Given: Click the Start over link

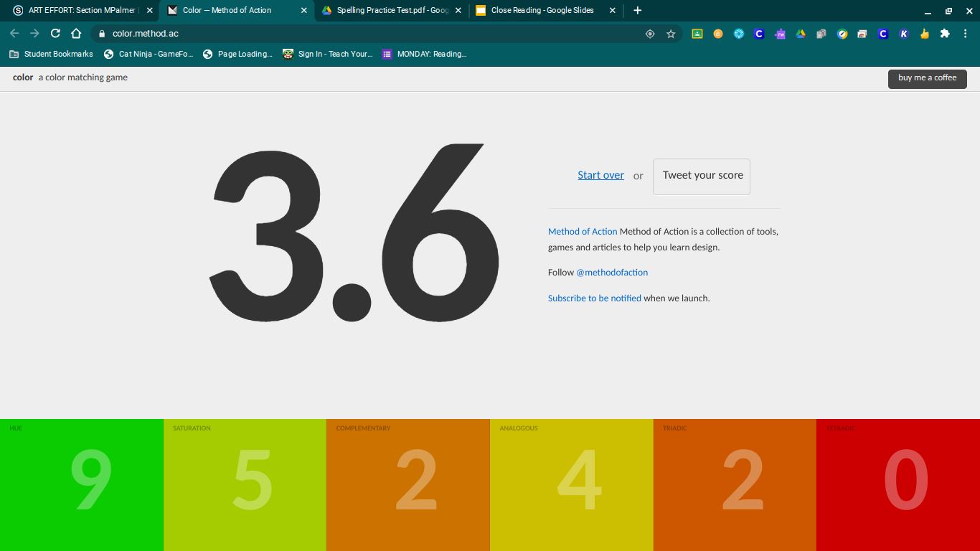Looking at the screenshot, I should click(600, 175).
